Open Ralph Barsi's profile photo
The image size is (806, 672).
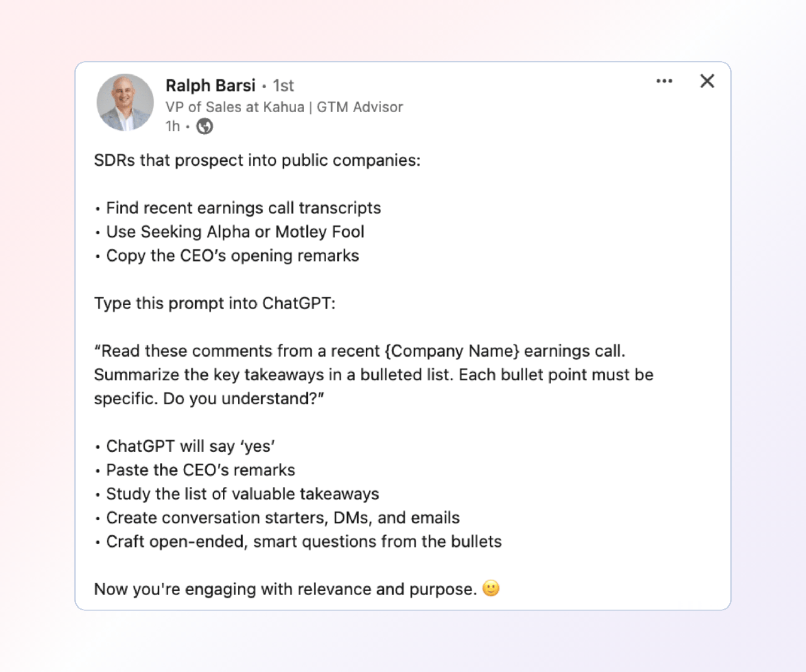[125, 103]
